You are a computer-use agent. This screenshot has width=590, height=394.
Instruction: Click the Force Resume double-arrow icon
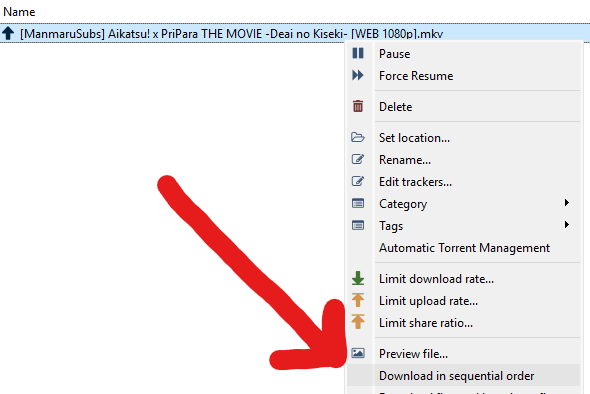(358, 75)
